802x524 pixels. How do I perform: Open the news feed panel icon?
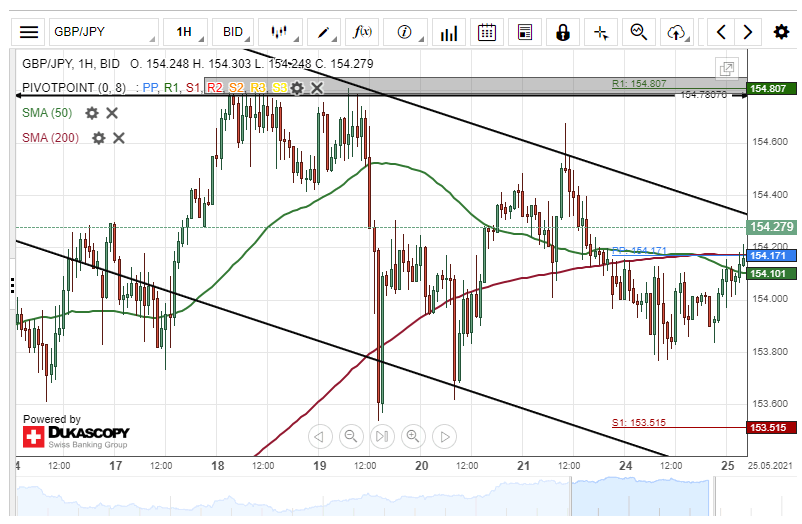click(524, 32)
